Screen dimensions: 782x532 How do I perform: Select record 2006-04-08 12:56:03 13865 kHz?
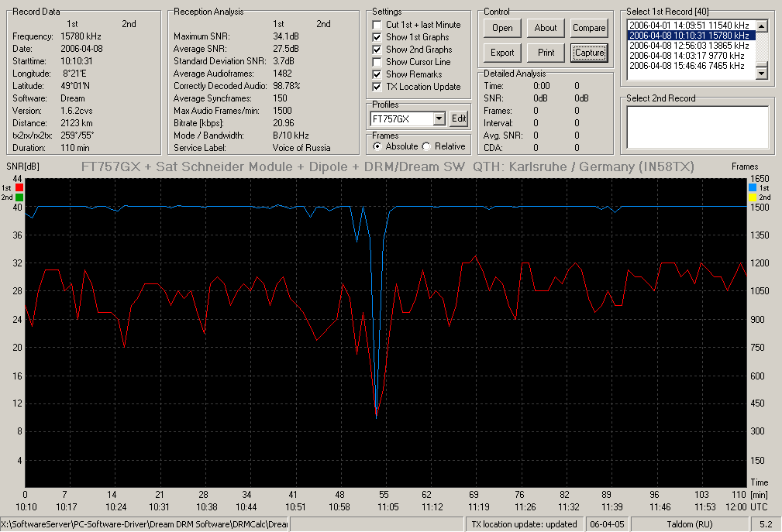689,46
